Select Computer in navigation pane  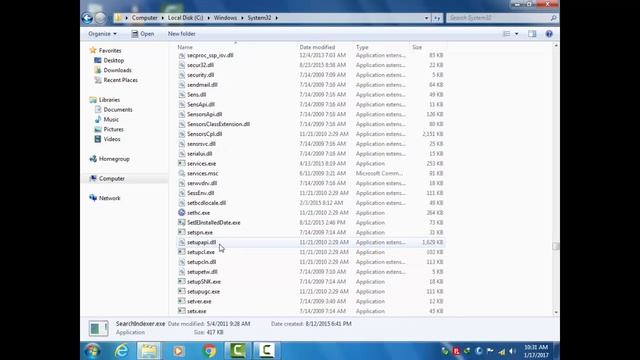coord(111,178)
